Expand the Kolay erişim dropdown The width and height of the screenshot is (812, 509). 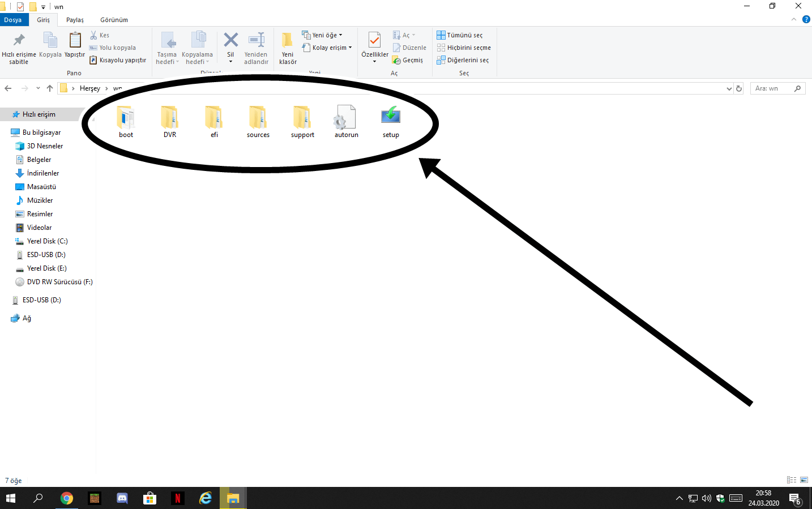[x=349, y=48]
